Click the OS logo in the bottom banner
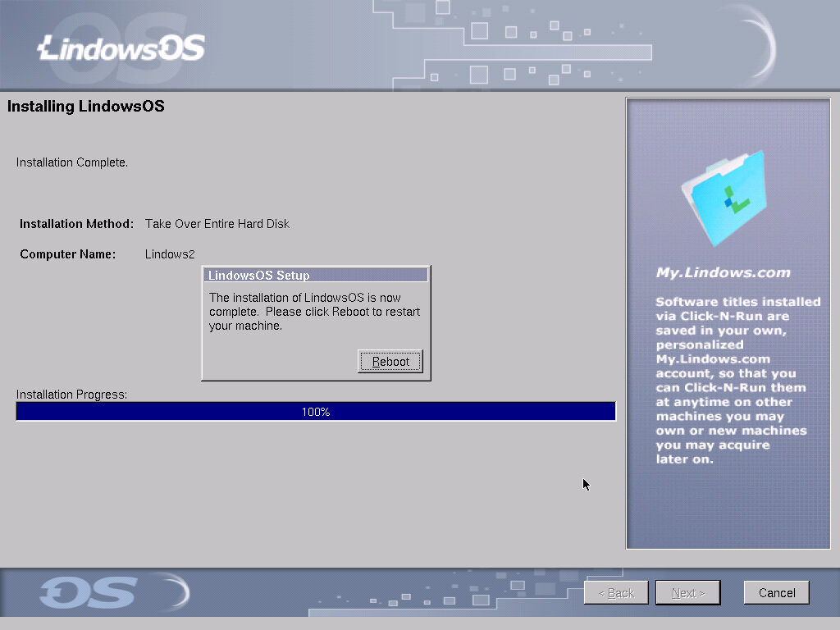 pyautogui.click(x=89, y=593)
